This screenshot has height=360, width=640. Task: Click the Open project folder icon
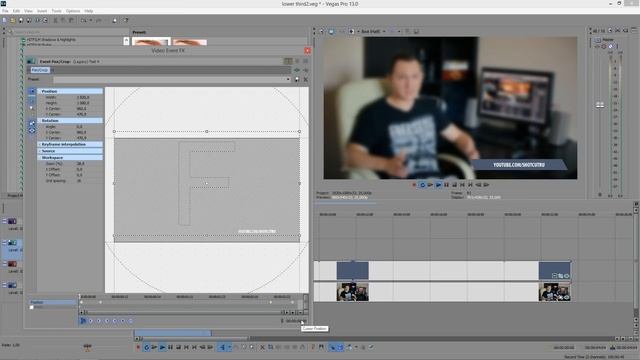pos(13,20)
